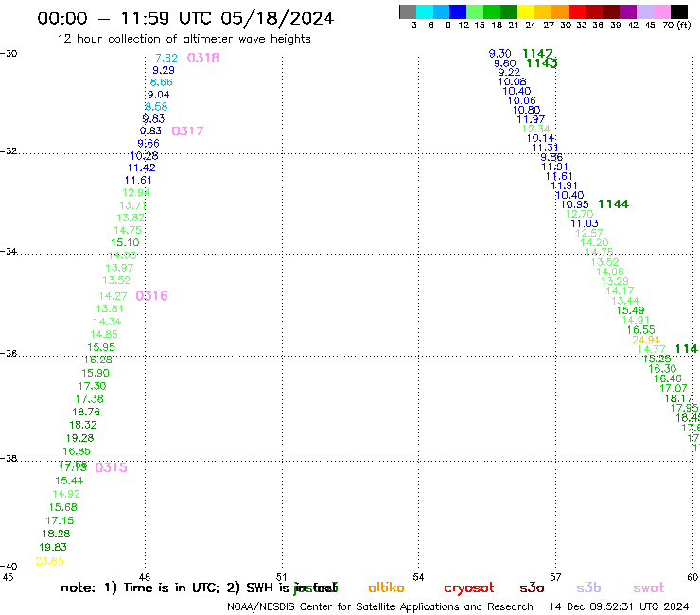Viewport: 700px width, 615px height.
Task: Select the wave height value 15.10
Action: click(x=125, y=242)
